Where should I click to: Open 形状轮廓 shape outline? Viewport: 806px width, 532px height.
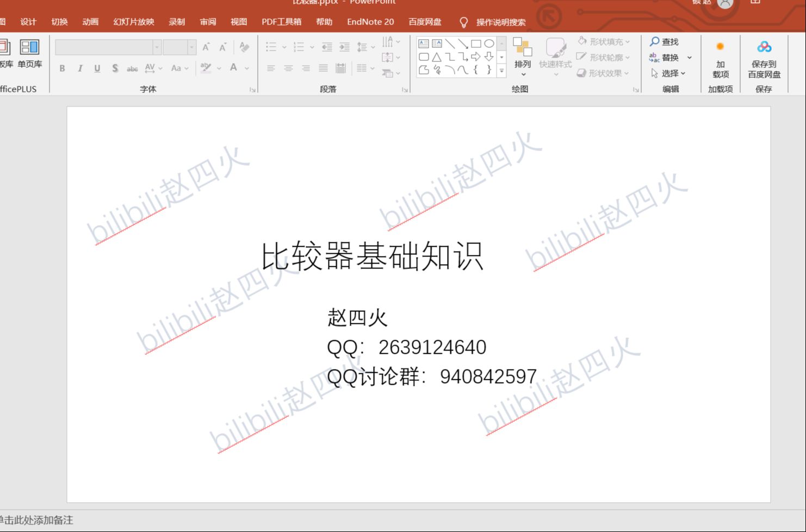coord(603,57)
